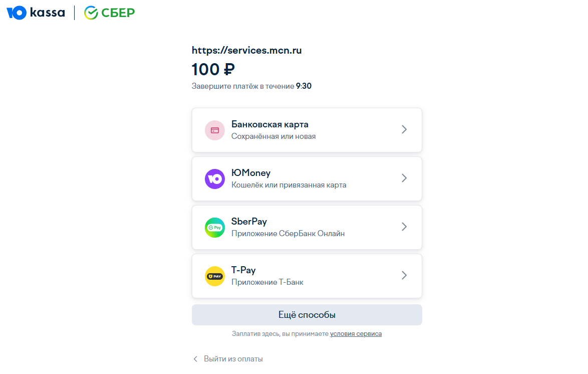Click back arrow beside Выйти из оплаты

195,359
